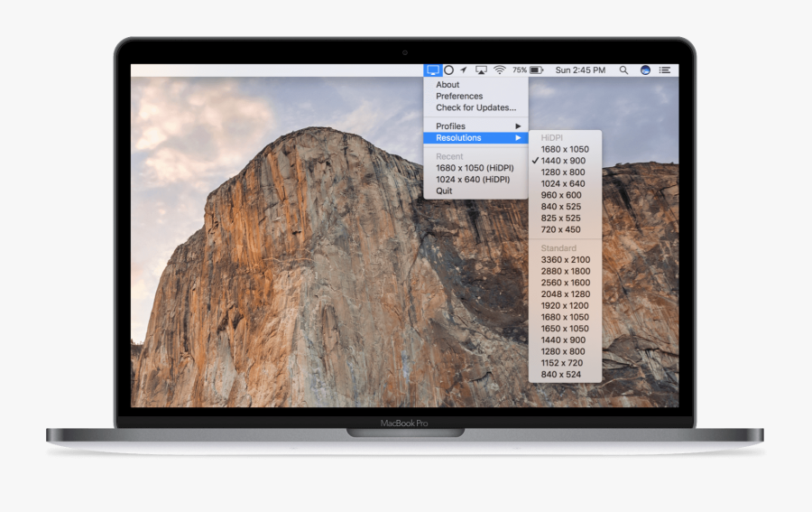
Task: Select 2880 x 1800 standard resolution
Action: coord(565,271)
